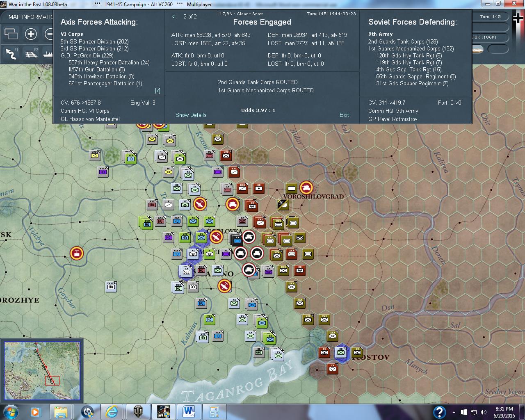This screenshot has width=525, height=420.
Task: Select 848th Howitzer Battalion (0) entry
Action: 101,76
